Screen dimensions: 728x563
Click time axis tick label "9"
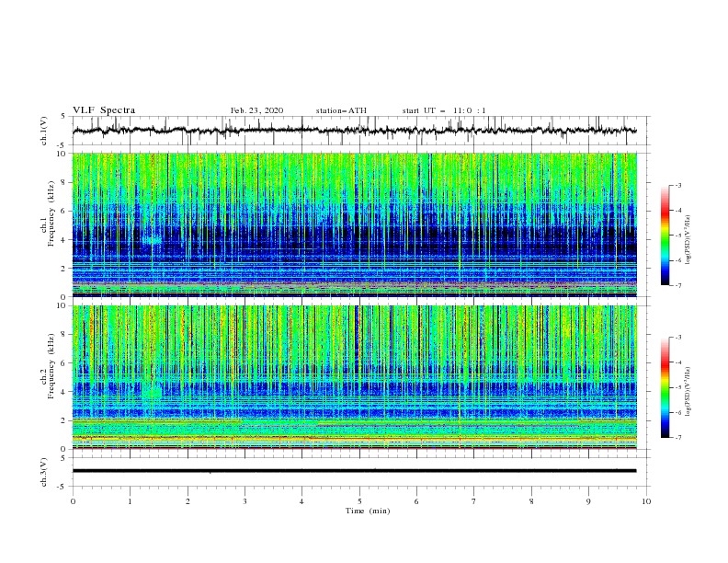click(588, 501)
